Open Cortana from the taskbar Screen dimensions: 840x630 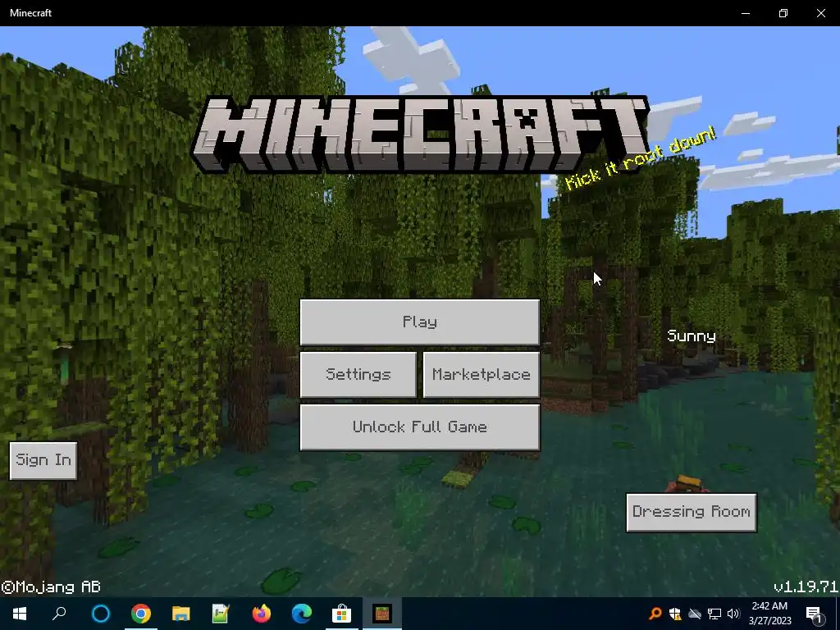tap(100, 614)
